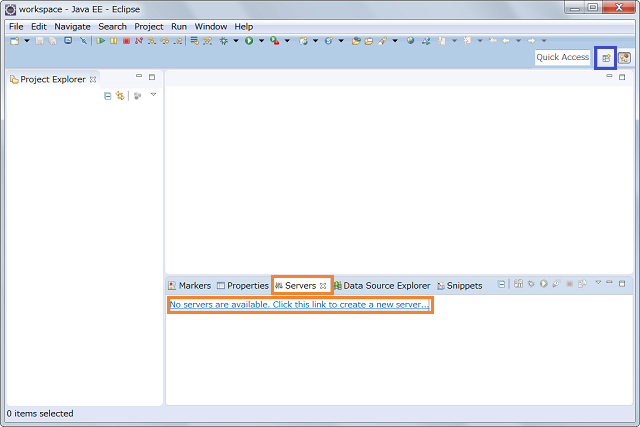Screen dimensions: 640x427
Task: Click the Resume debug icon
Action: tap(101, 41)
